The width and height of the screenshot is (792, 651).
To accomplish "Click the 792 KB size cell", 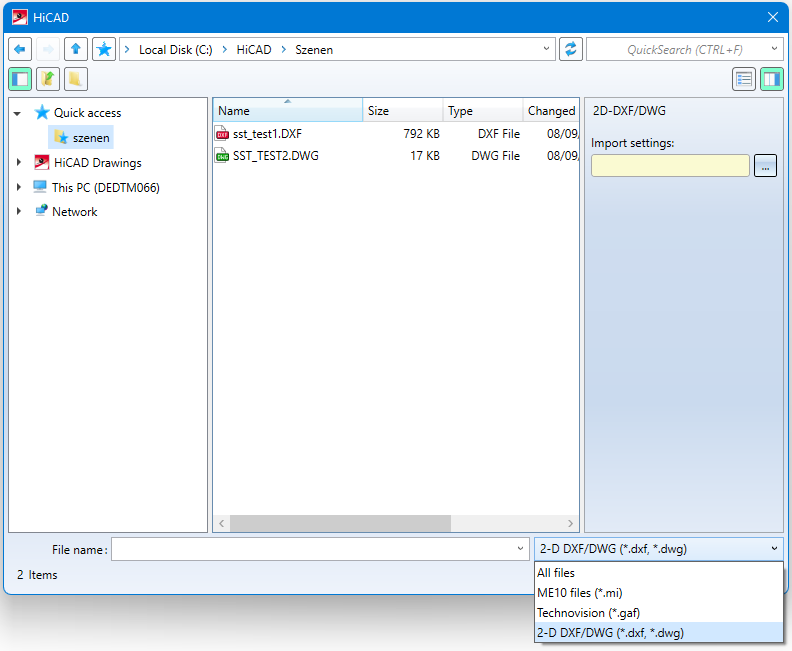I will [x=421, y=134].
